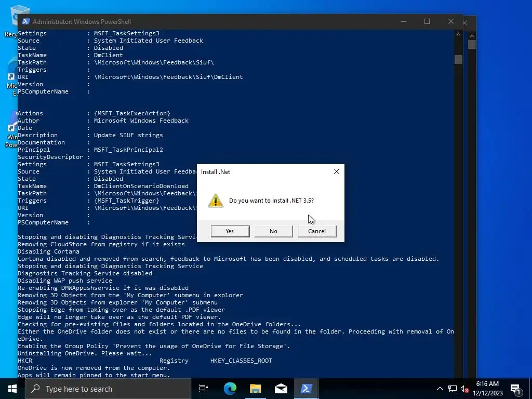Click the 'MSFT_TaskPrincipal2' value
The width and height of the screenshot is (532, 399).
pos(129,150)
